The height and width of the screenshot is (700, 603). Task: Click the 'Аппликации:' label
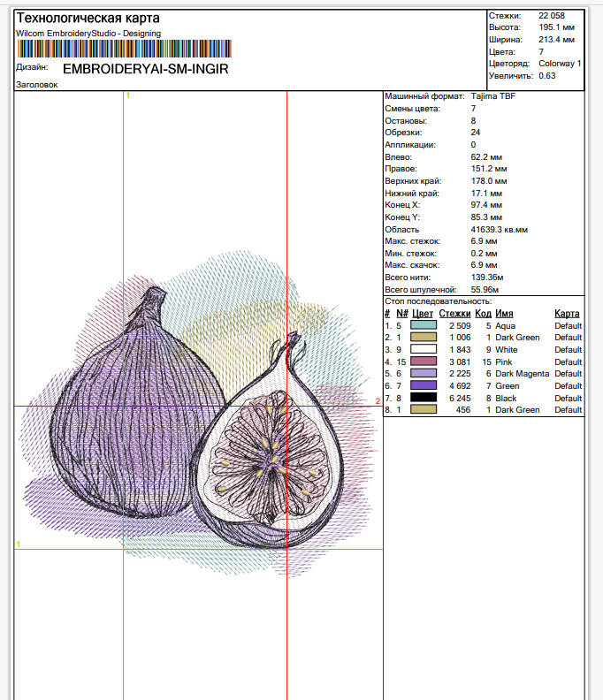(x=410, y=145)
